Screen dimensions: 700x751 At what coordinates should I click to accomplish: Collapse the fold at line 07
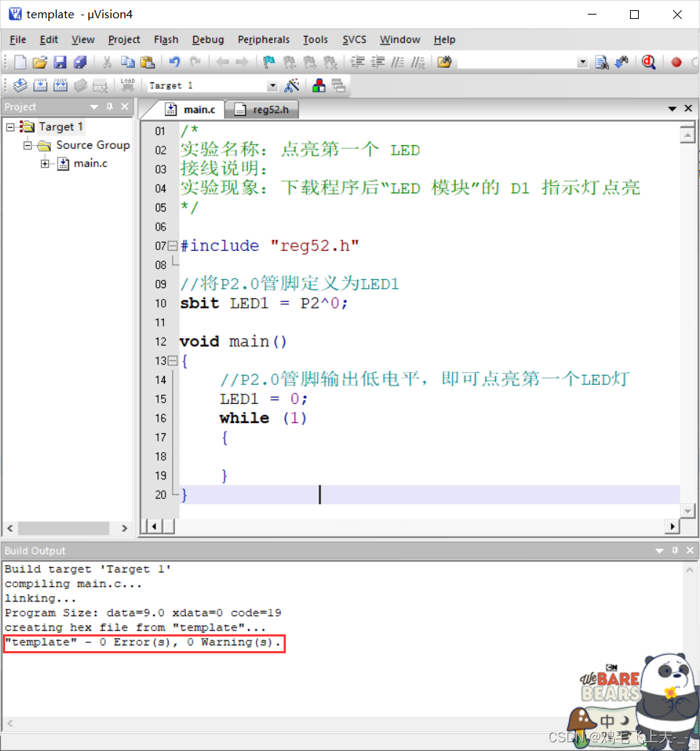(173, 246)
